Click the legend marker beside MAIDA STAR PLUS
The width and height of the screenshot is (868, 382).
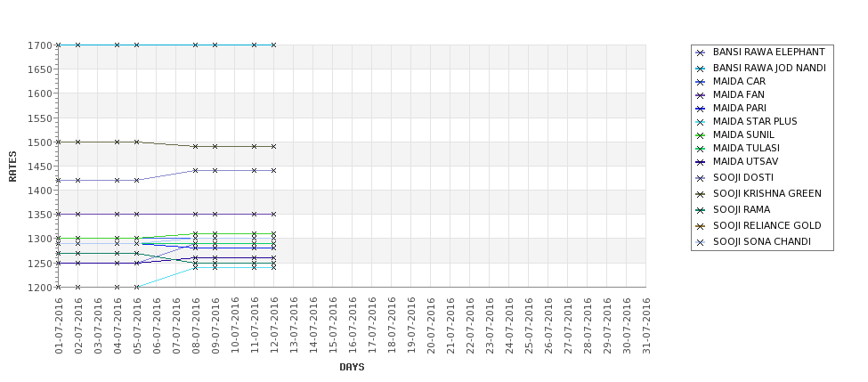701,122
